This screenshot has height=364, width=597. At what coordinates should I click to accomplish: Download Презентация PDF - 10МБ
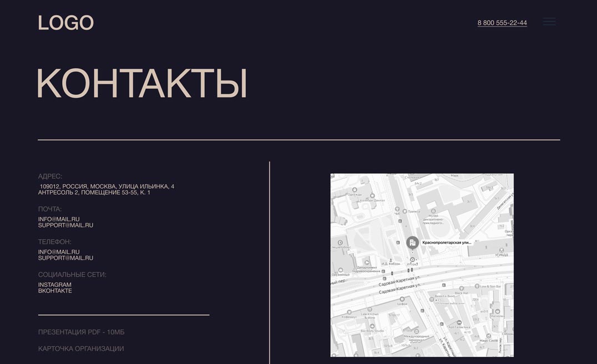[81, 332]
